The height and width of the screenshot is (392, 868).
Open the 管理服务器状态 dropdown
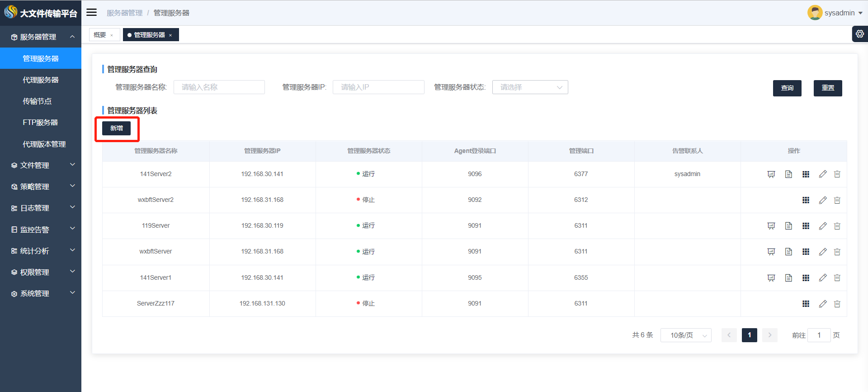coord(530,87)
